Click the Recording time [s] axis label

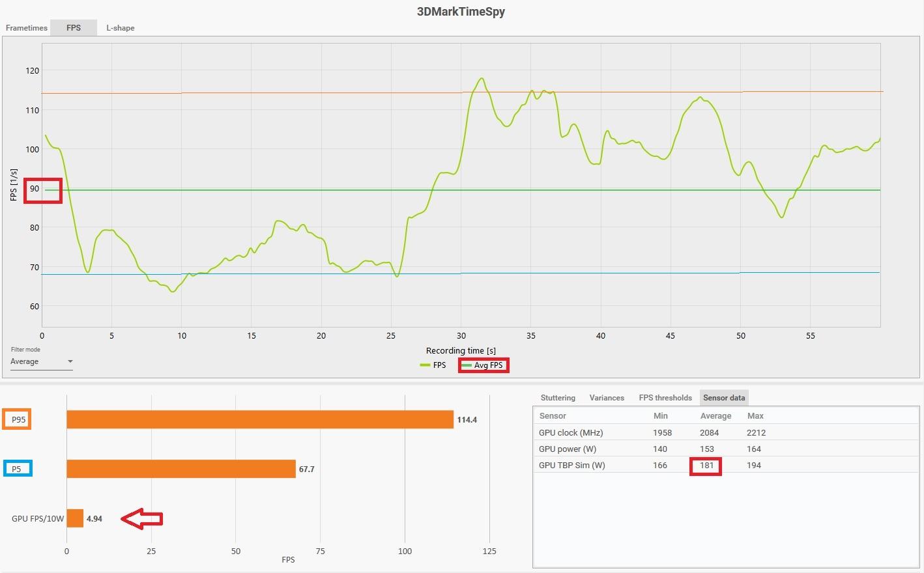[461, 350]
